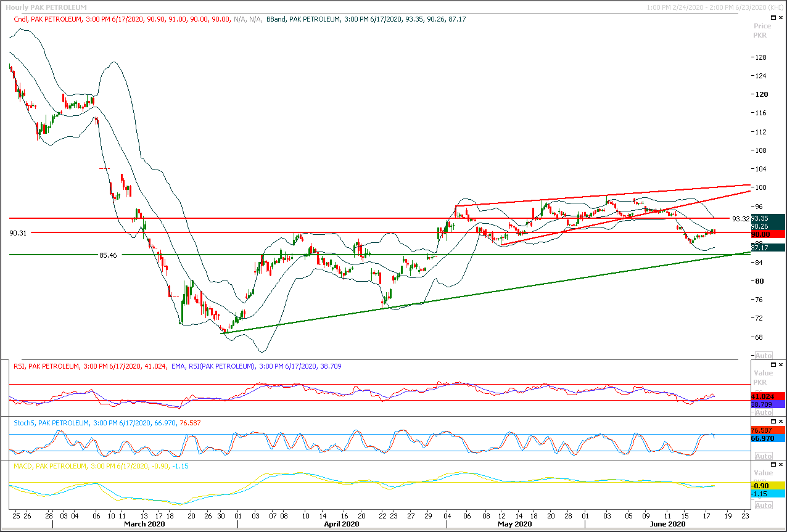Select the StochS PAK PETROLEUM legend
Screen dimensions: 787x532
click(107, 423)
